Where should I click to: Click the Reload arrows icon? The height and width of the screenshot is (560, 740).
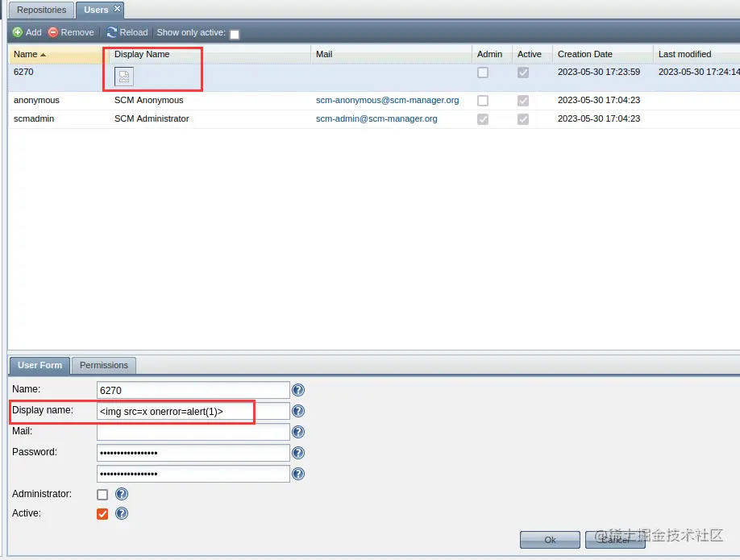tap(112, 32)
